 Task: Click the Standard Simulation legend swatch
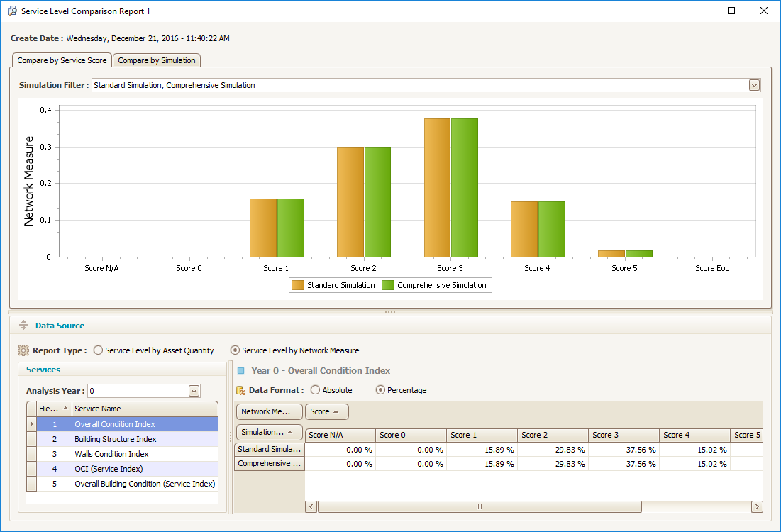point(298,285)
